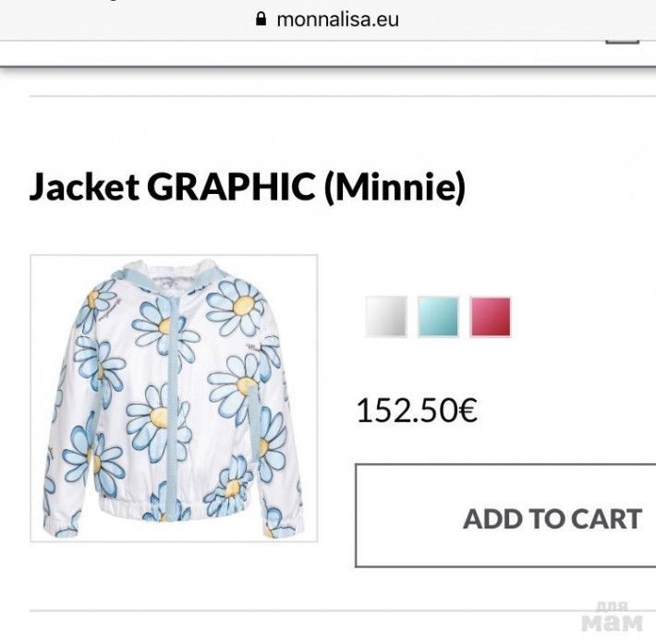Click the partially visible top-right header button
The width and height of the screenshot is (656, 644).
[x=623, y=35]
